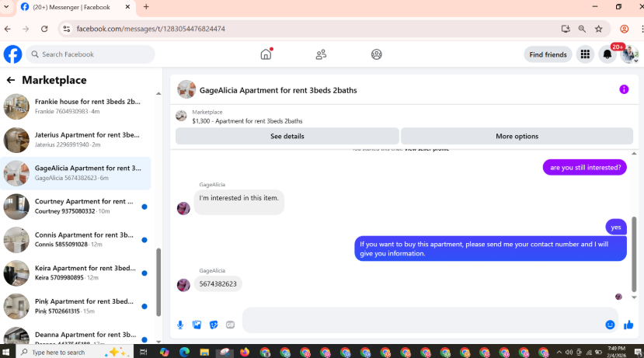Open the Windows Start menu
Viewport: 644px width, 358px height.
[6, 352]
